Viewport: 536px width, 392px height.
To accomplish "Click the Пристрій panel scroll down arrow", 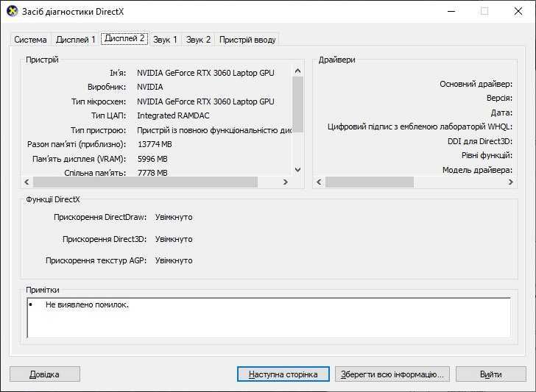I will (297, 170).
